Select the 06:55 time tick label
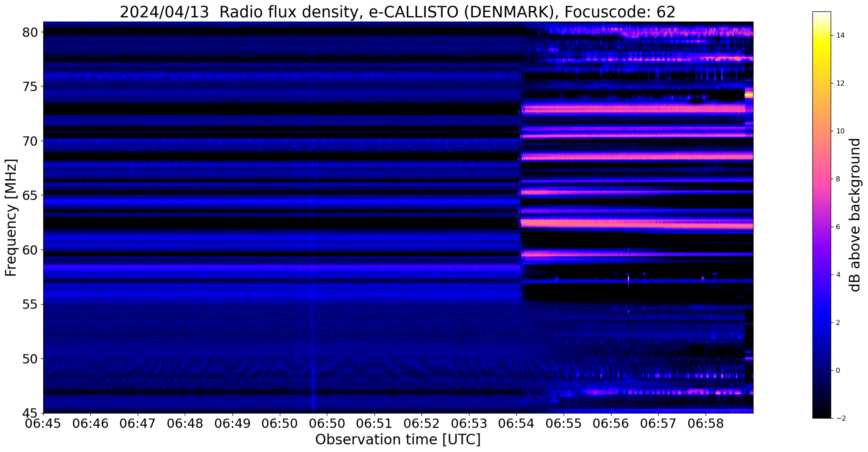 click(564, 424)
